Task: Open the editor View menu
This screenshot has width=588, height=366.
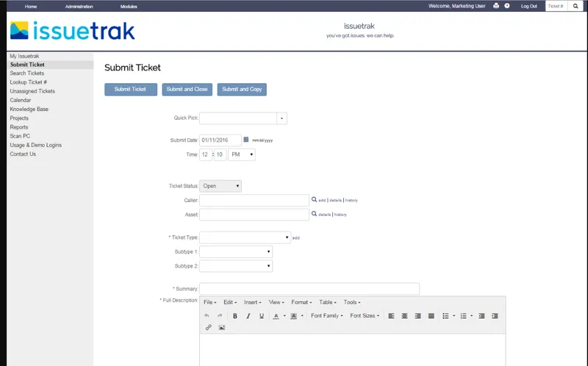Action: 276,302
